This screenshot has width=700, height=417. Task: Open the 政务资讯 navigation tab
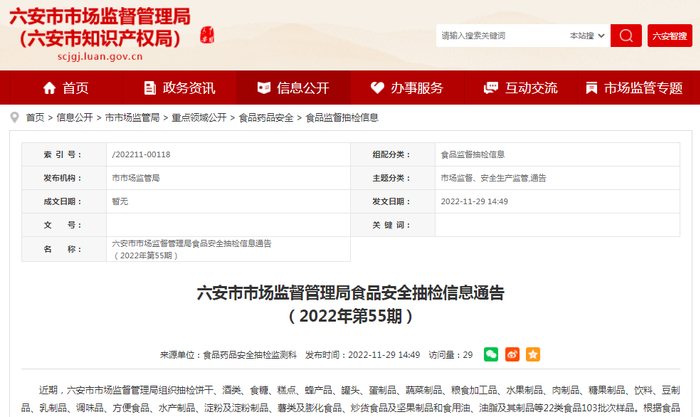click(179, 88)
